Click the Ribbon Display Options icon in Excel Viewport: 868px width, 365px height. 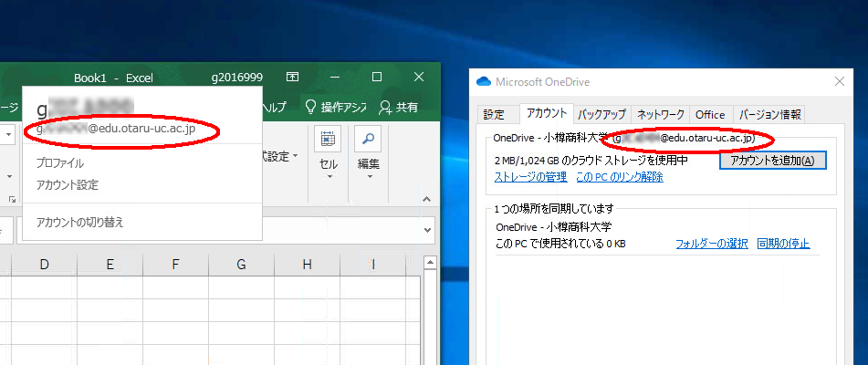pyautogui.click(x=293, y=78)
